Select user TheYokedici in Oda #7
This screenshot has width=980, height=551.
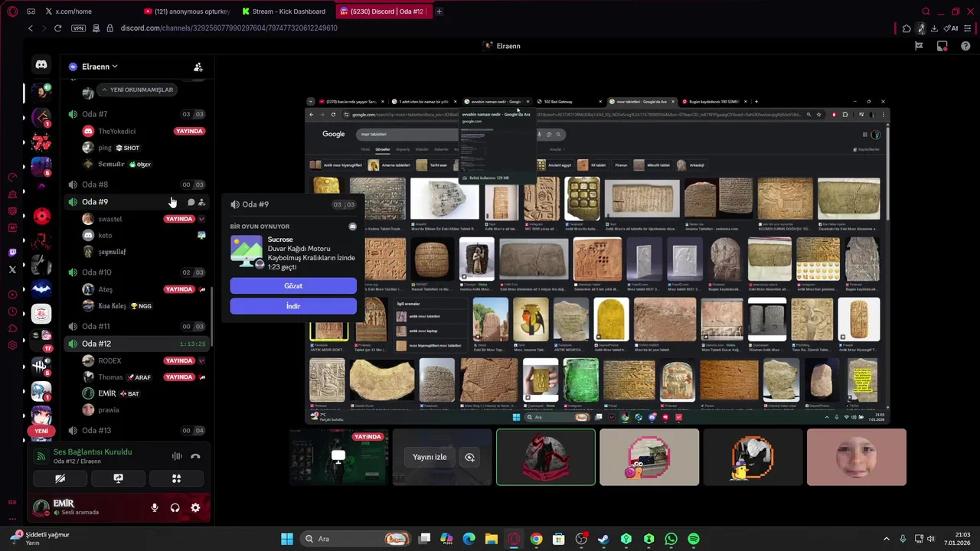(116, 131)
